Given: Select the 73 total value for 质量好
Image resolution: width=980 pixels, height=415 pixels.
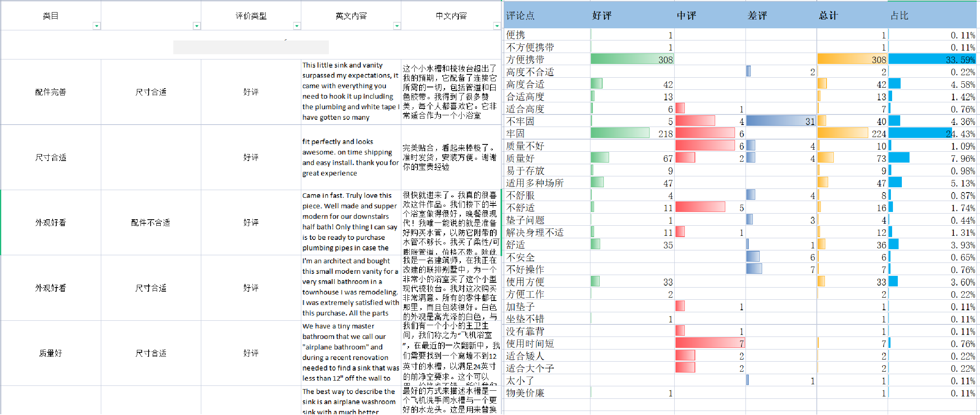Looking at the screenshot, I should 852,158.
